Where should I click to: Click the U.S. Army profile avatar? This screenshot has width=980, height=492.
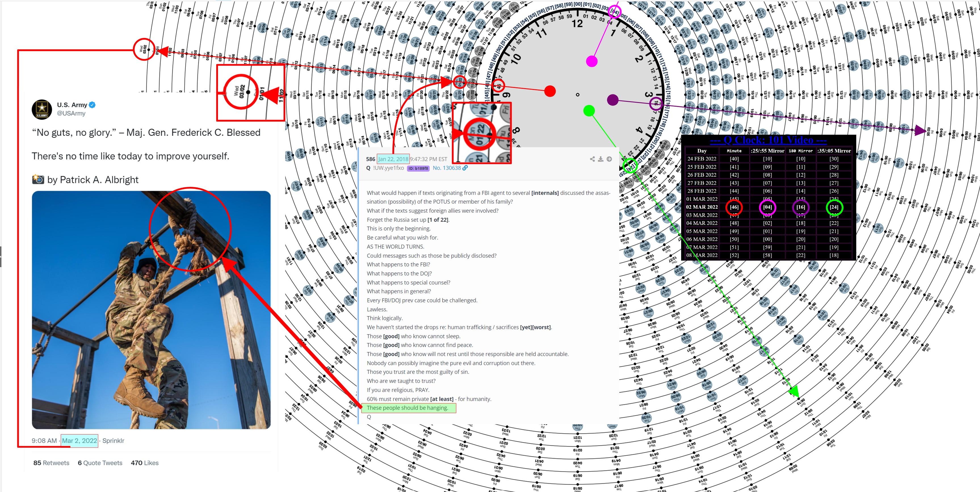coord(42,109)
